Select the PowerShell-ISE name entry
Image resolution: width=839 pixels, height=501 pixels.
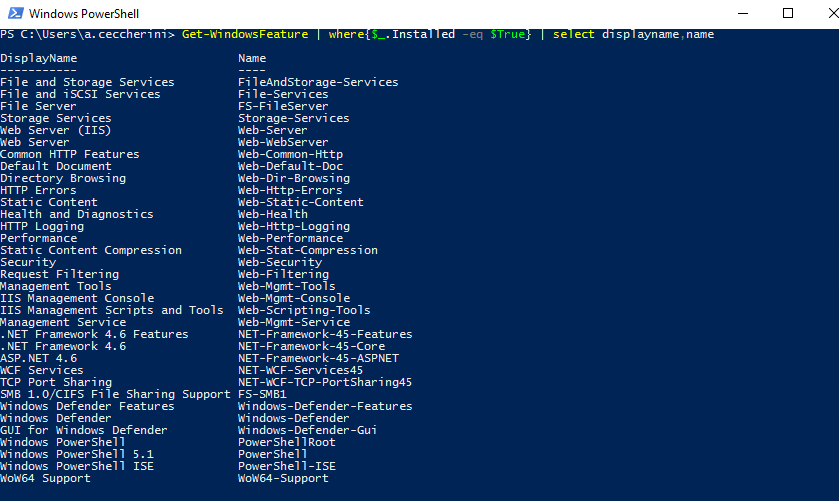(287, 466)
